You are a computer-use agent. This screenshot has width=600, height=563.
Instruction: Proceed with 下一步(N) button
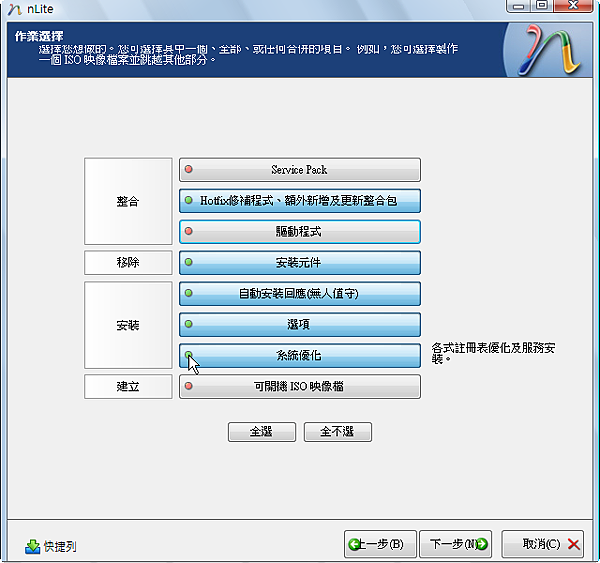pos(455,544)
